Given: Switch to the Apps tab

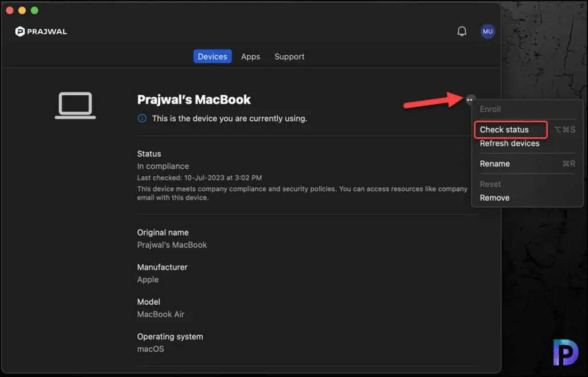Looking at the screenshot, I should 250,56.
